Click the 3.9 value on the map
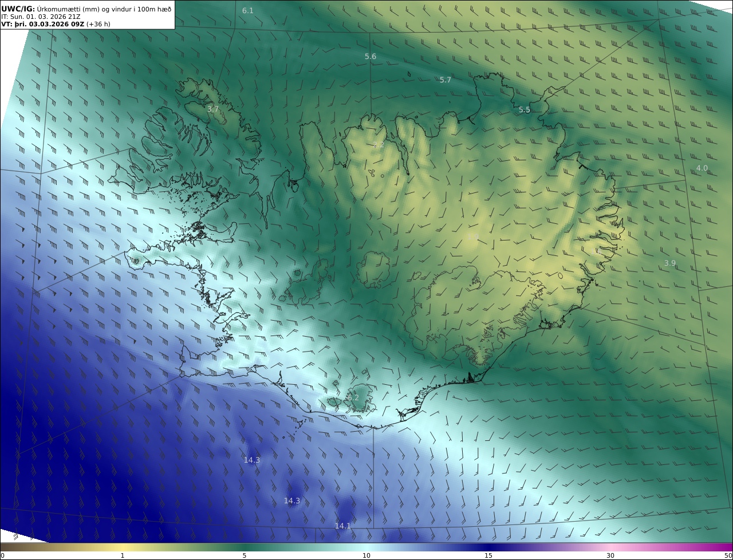This screenshot has width=733, height=560. coord(670,263)
